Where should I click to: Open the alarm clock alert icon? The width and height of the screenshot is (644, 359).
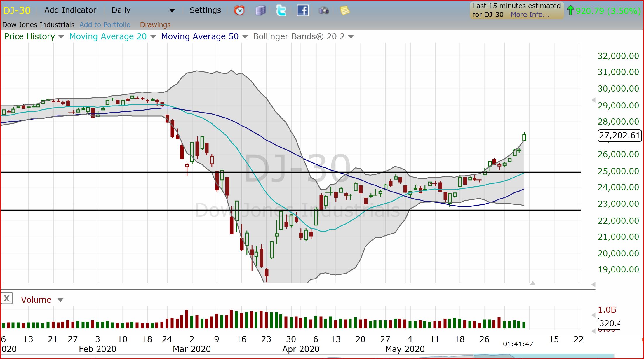[x=239, y=11]
